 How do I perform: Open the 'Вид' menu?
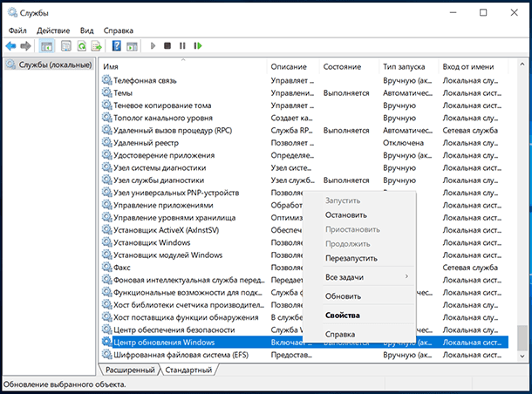(x=87, y=30)
